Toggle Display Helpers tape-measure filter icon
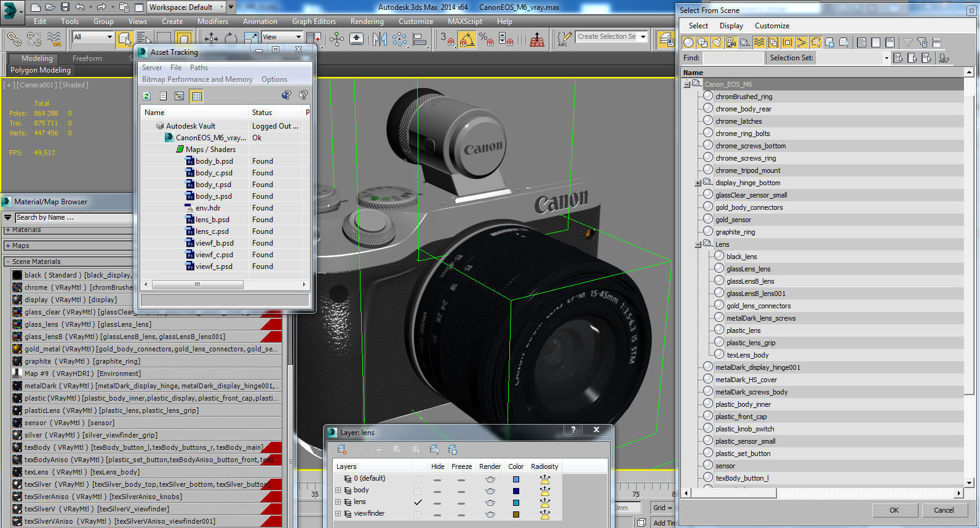 [x=745, y=42]
